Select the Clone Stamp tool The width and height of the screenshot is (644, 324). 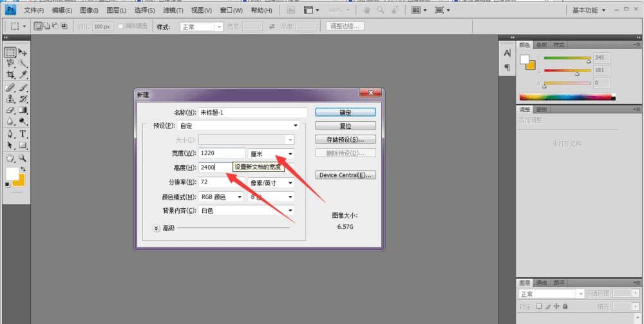click(x=10, y=99)
